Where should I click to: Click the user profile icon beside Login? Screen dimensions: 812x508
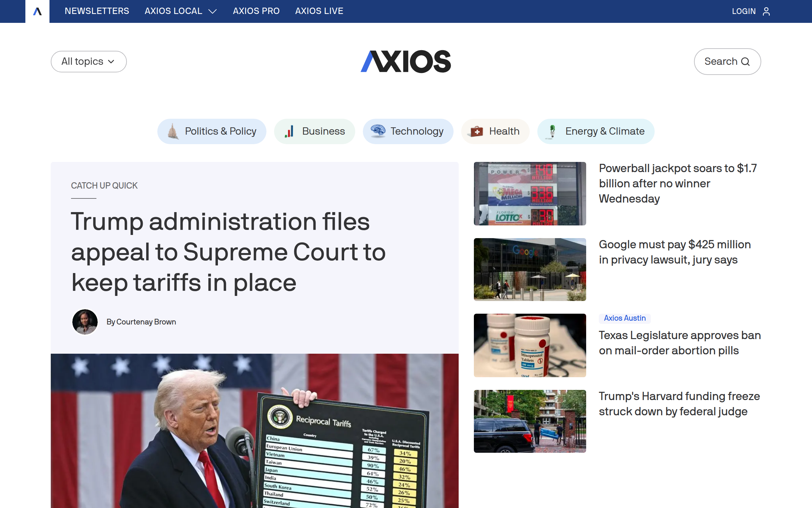(766, 11)
